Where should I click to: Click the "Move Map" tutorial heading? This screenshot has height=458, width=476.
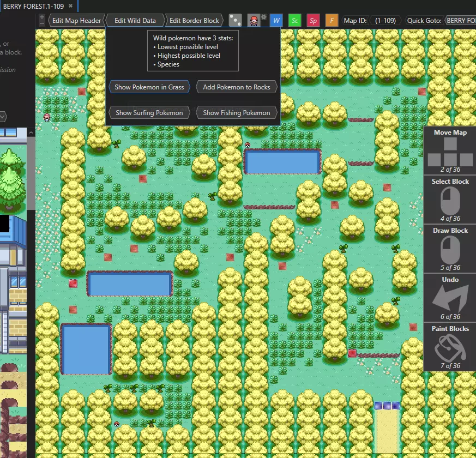click(x=450, y=132)
